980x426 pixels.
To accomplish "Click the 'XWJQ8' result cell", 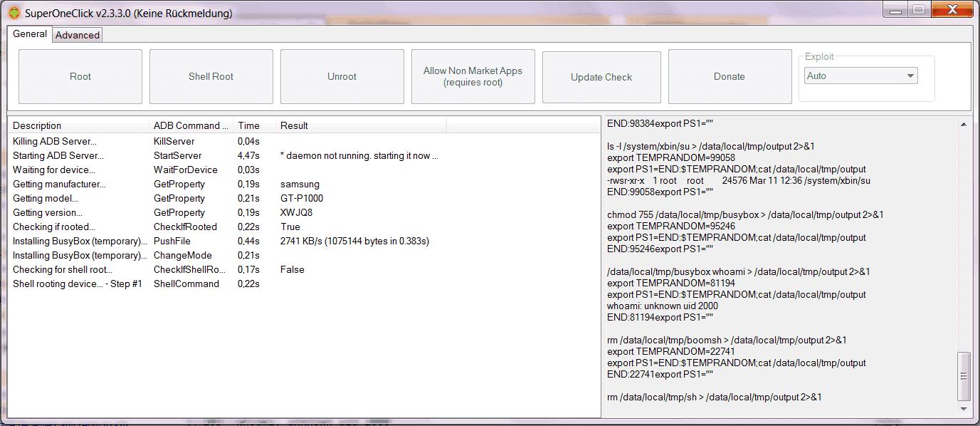I will tap(297, 212).
